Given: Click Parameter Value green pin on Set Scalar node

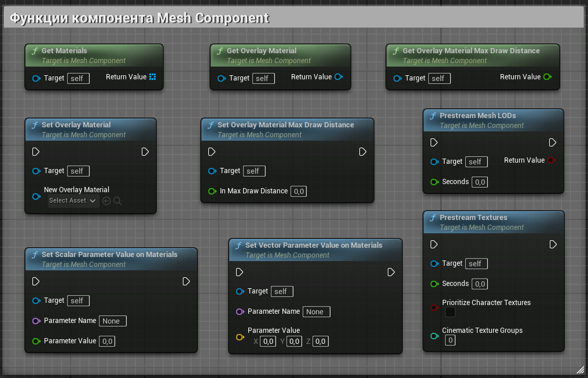Looking at the screenshot, I should pos(36,342).
